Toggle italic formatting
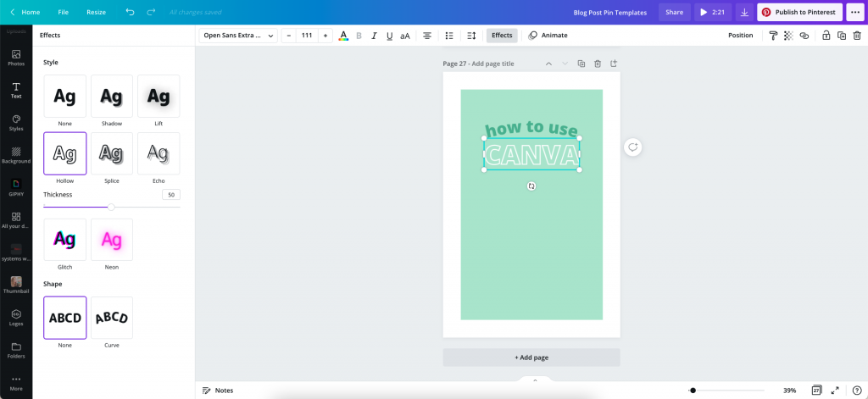Viewport: 868px width, 399px height. (374, 36)
